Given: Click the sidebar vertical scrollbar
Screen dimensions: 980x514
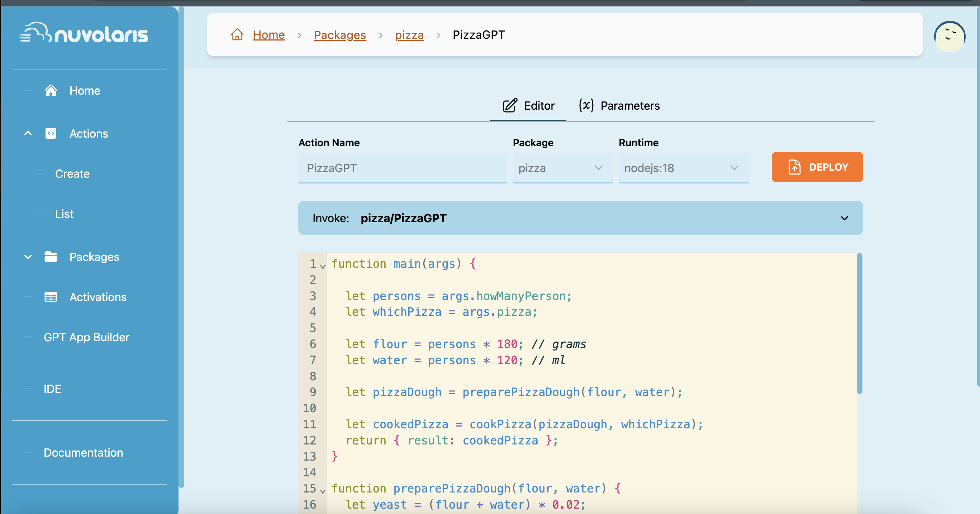Looking at the screenshot, I should point(181,247).
